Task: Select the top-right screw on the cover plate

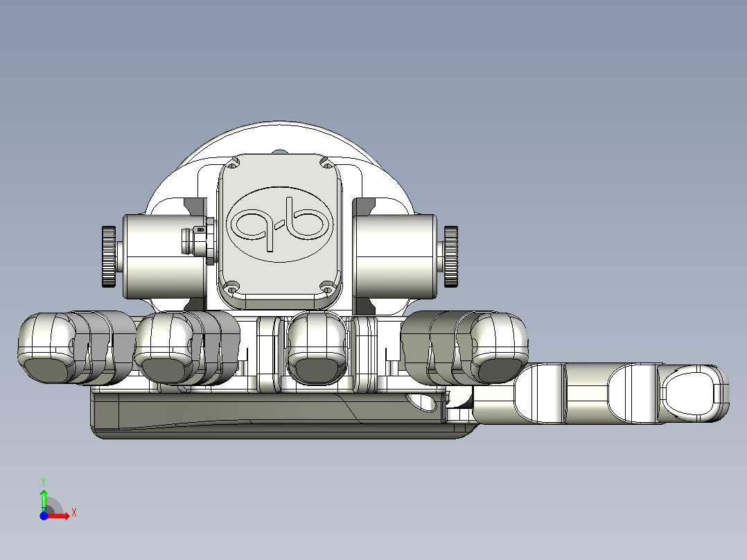Action: click(x=327, y=164)
